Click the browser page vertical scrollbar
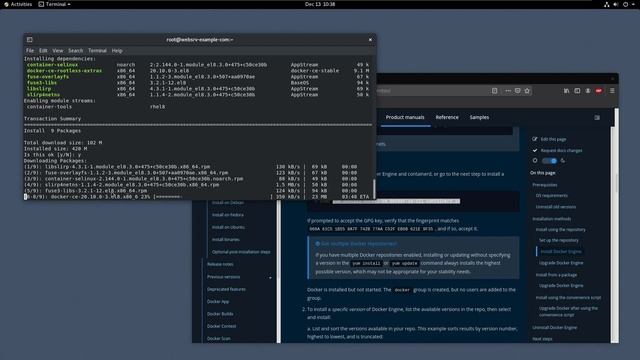This screenshot has height=360, width=640. click(x=616, y=225)
